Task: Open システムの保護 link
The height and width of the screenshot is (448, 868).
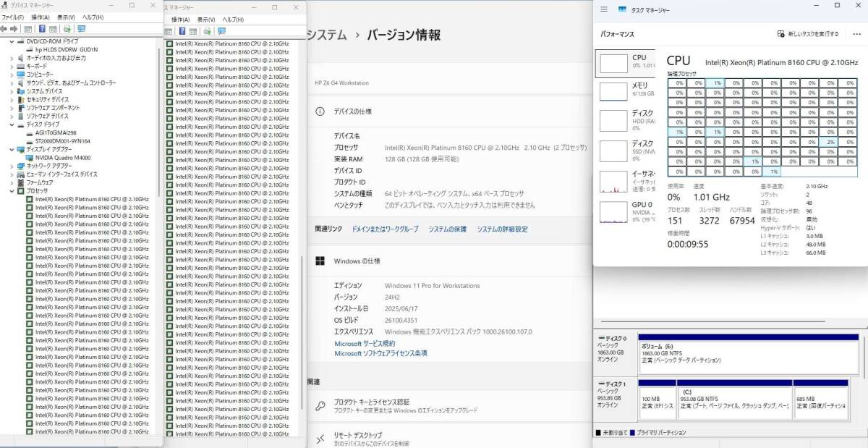Action: [447, 229]
